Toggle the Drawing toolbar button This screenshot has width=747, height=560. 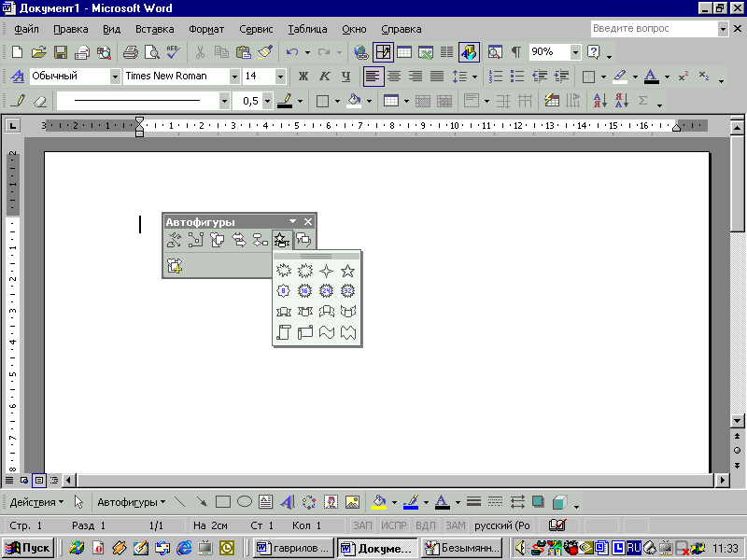tap(469, 52)
